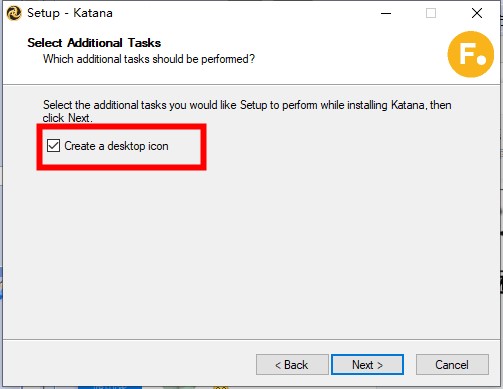Click 'Which additional tasks should be performed?' subtitle
Viewport: 503px width, 389px height.
(x=149, y=59)
